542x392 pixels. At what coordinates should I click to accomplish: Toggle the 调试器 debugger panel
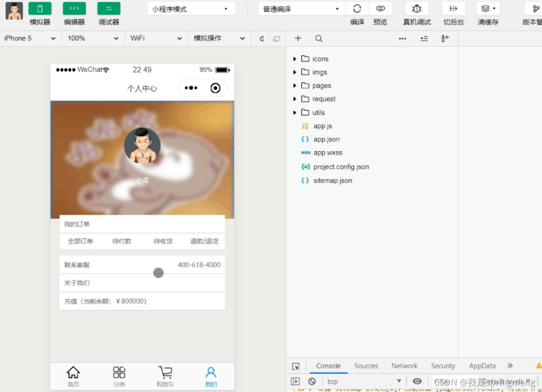(x=109, y=9)
